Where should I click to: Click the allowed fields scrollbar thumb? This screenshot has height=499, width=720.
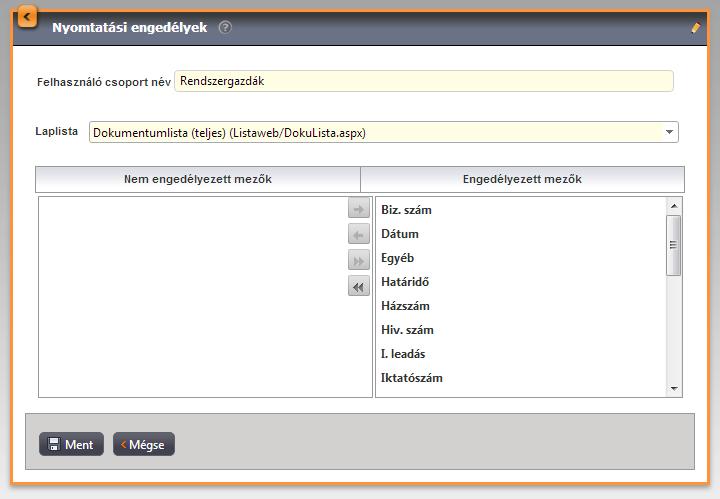pyautogui.click(x=674, y=245)
